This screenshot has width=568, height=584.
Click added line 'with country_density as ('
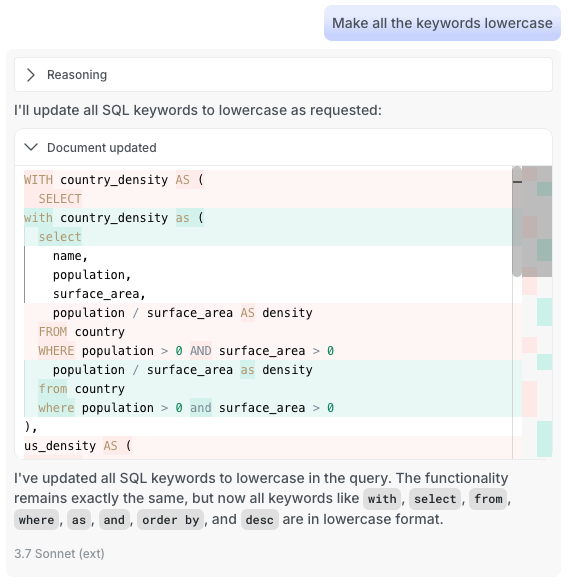click(267, 218)
